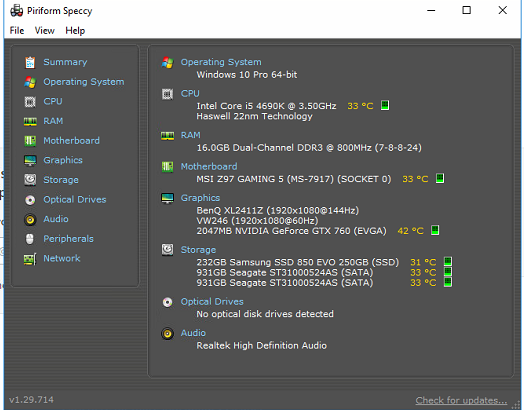Click 'Intel Core i5 4690K @ 3.50GHz' text
524x410 pixels.
pos(266,106)
